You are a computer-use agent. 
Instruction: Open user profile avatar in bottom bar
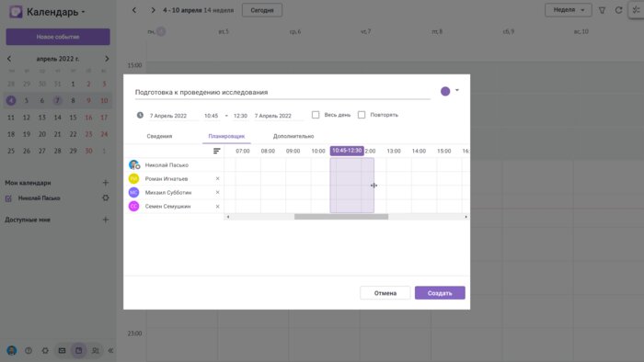11,351
